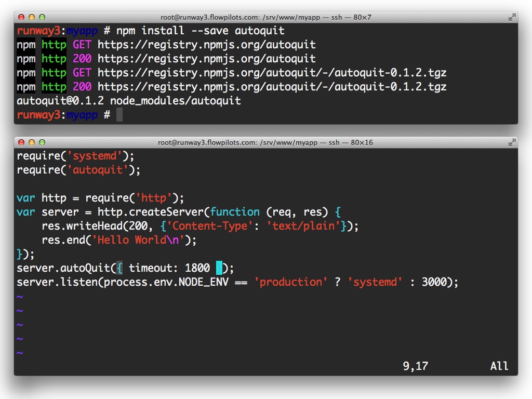532x399 pixels.
Task: Click the shell cursor block at the empty prompt
Action: point(119,115)
